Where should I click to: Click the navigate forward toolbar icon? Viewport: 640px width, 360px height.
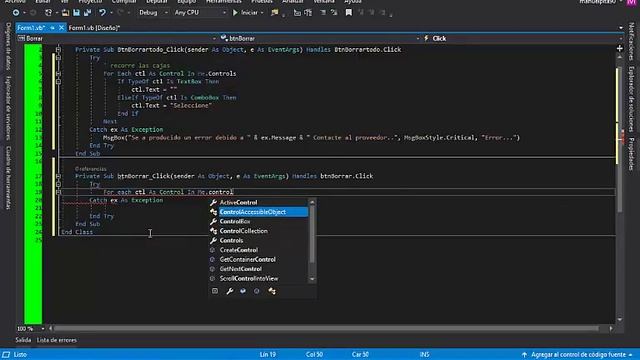33,13
